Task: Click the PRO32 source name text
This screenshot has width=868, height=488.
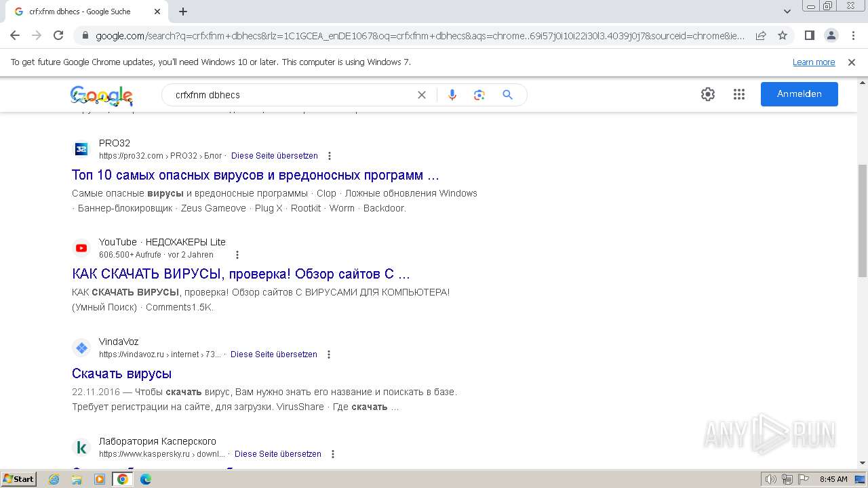Action: [x=115, y=143]
